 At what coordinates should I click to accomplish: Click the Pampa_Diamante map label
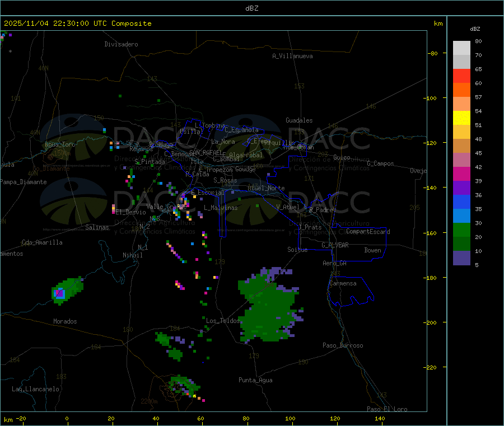tap(24, 182)
